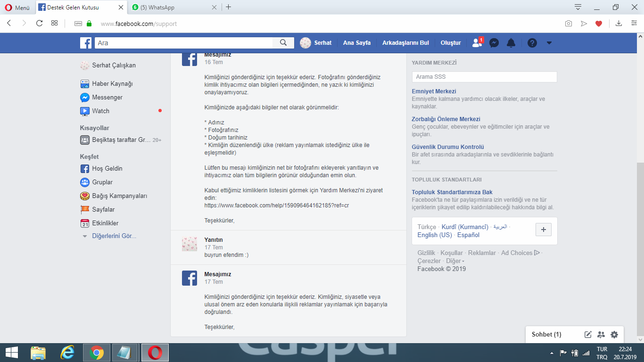Reload the page
Image resolution: width=644 pixels, height=362 pixels.
[x=40, y=24]
